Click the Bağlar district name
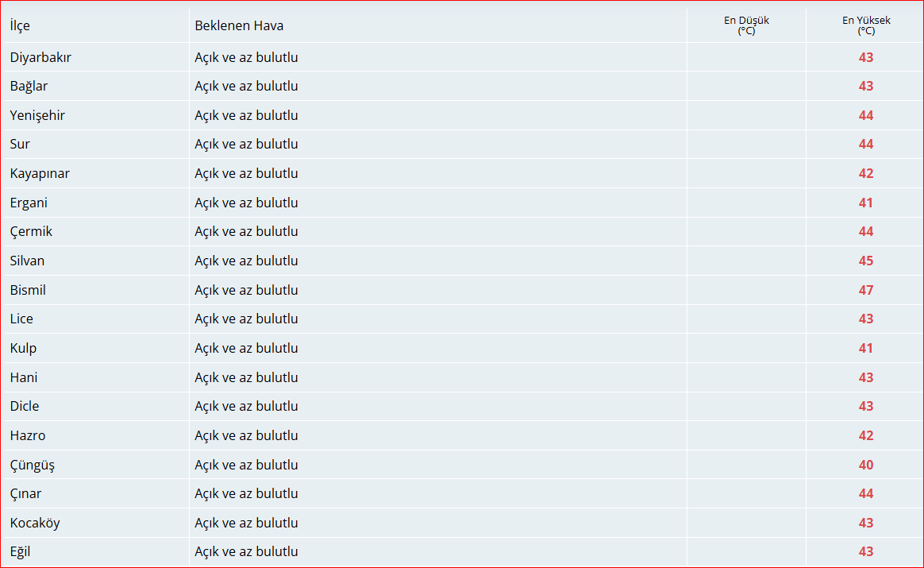 pos(29,87)
